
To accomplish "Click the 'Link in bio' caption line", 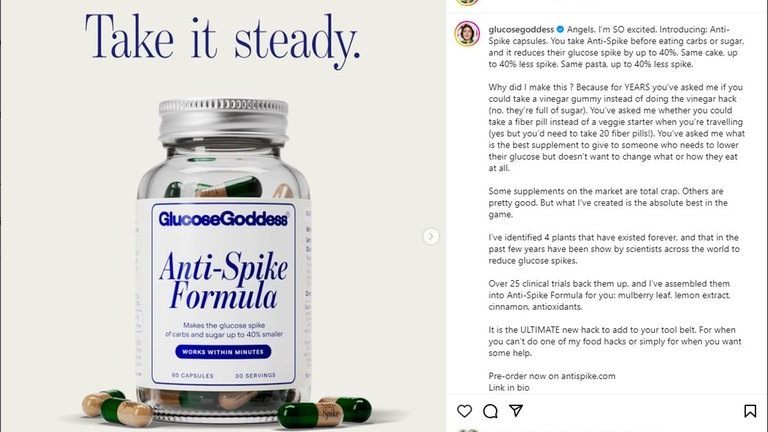I will 509,387.
